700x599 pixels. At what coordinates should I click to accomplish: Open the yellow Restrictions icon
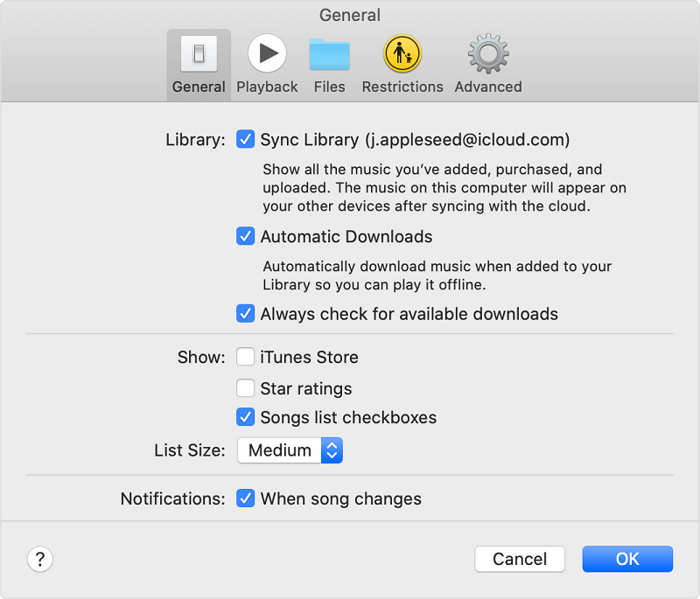click(402, 54)
